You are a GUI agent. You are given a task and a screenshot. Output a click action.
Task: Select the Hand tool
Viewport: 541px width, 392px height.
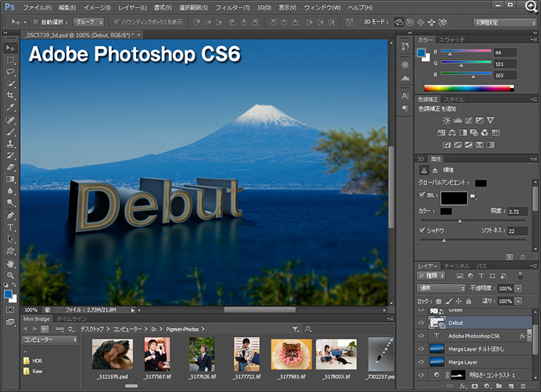pyautogui.click(x=11, y=264)
